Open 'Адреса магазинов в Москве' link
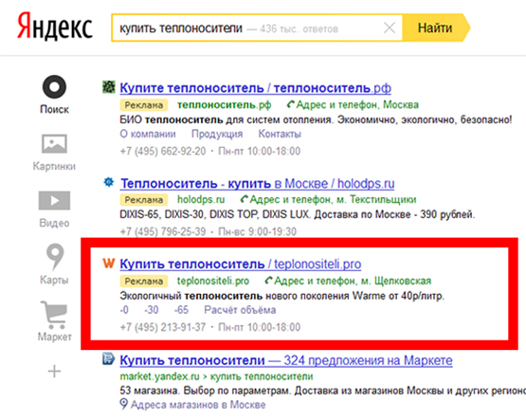Screen dimensions: 526x420 coord(198,405)
